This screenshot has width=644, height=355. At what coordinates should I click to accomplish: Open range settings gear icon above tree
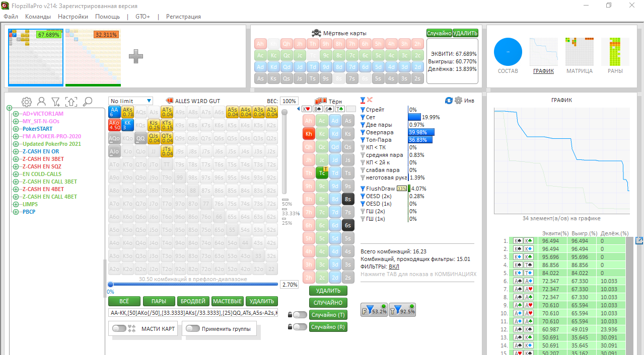27,102
